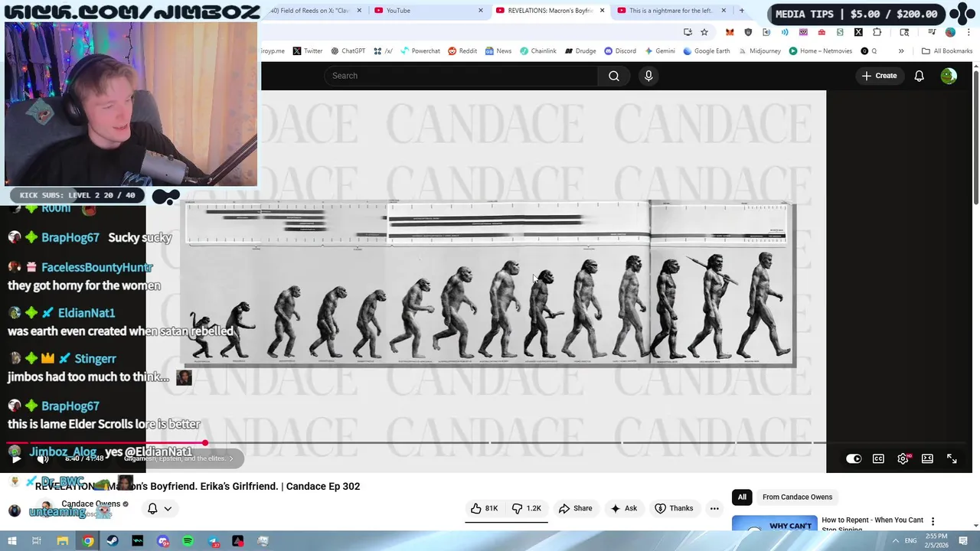The width and height of the screenshot is (980, 551).
Task: Select the From Candace Owens chip
Action: click(x=797, y=497)
